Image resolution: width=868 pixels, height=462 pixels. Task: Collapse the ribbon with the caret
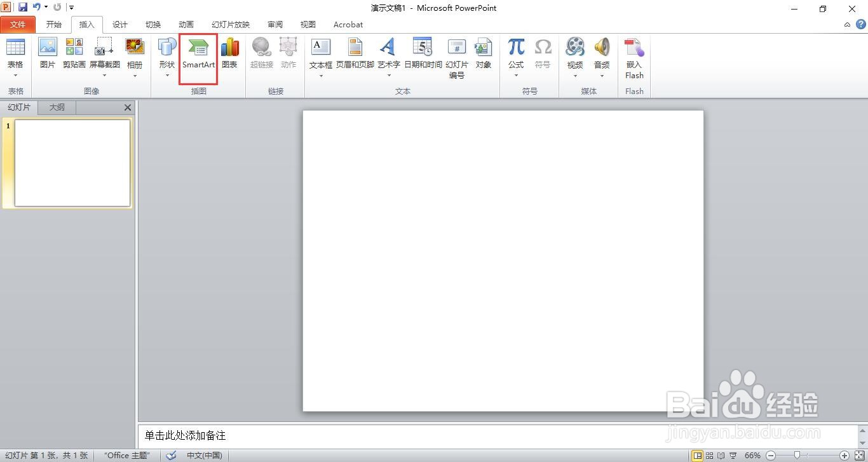pyautogui.click(x=847, y=25)
